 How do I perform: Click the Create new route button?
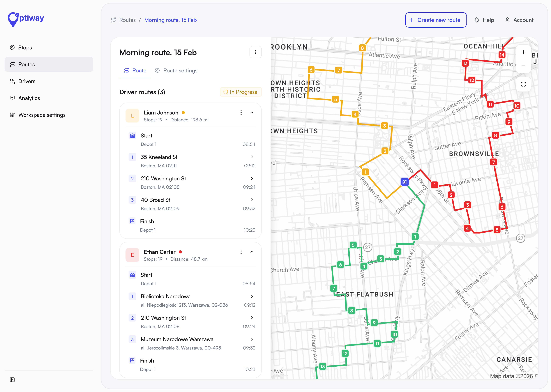pyautogui.click(x=436, y=20)
